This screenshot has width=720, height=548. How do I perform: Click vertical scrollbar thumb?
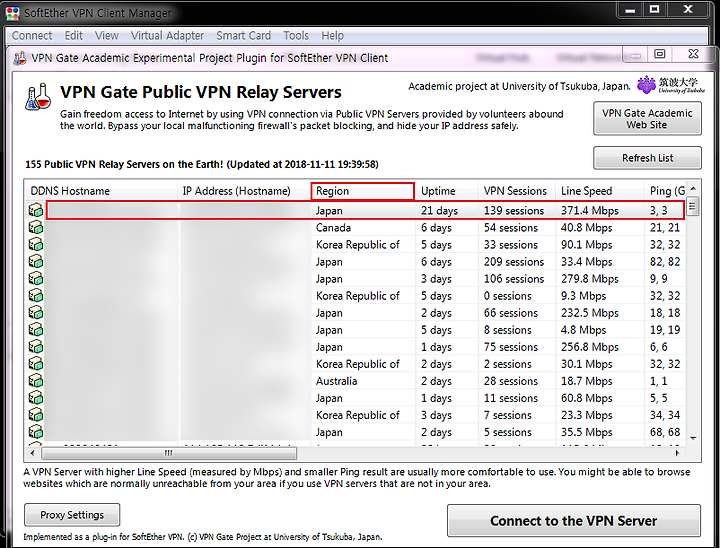click(692, 207)
